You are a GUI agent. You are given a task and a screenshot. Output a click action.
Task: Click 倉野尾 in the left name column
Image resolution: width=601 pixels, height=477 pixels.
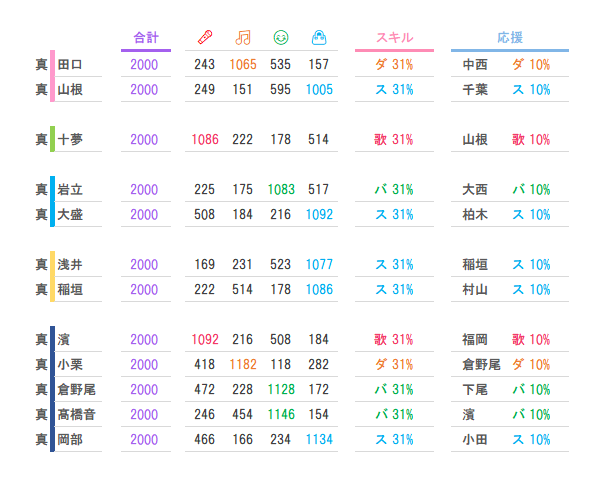point(76,389)
